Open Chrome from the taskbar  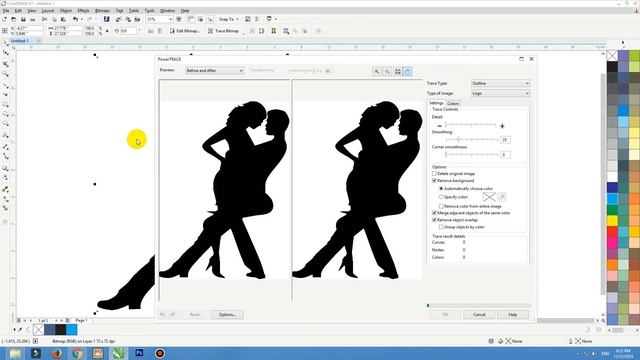click(77, 353)
